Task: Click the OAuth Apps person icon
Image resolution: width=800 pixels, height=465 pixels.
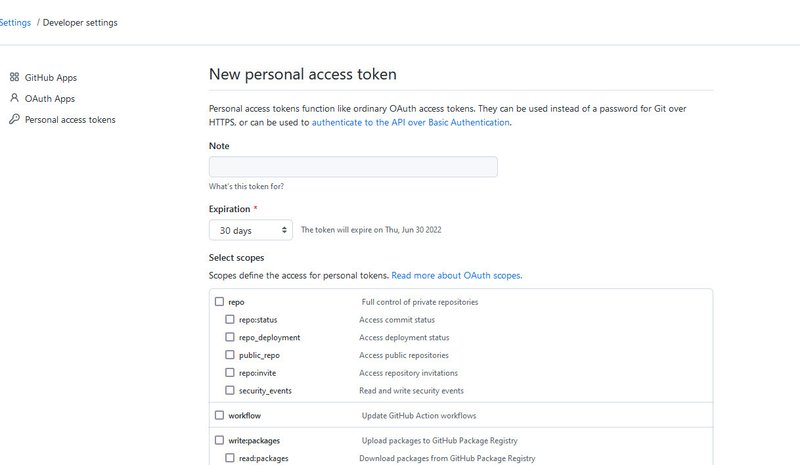Action: (14, 97)
